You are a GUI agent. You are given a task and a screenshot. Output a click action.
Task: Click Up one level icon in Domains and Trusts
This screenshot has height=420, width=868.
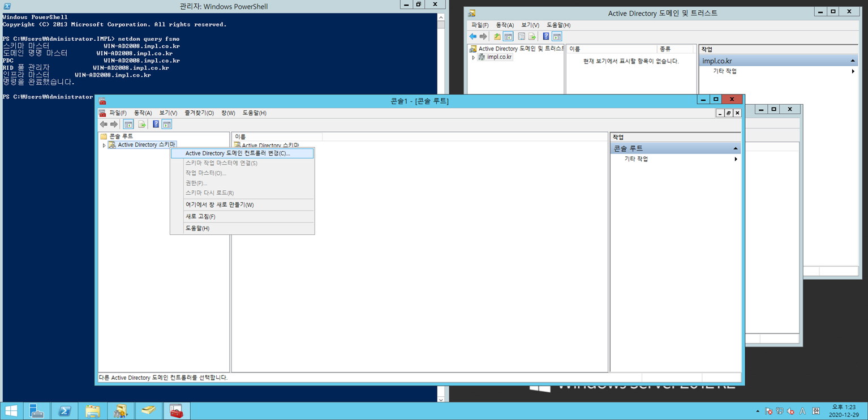click(x=497, y=37)
